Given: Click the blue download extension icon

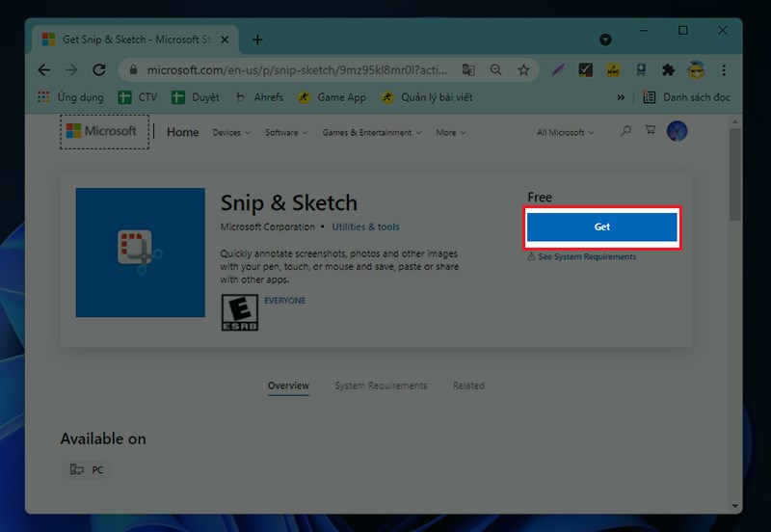Looking at the screenshot, I should (641, 70).
